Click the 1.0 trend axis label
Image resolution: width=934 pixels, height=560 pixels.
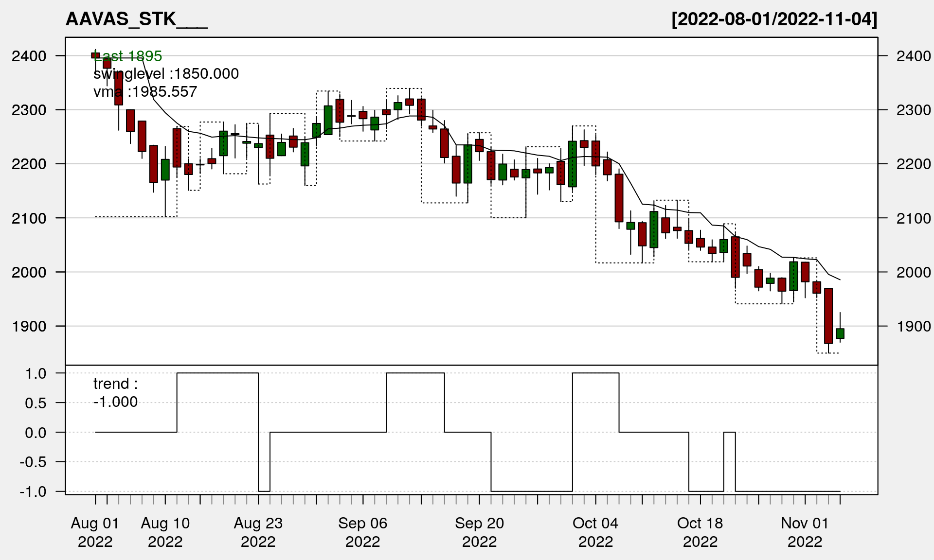tap(36, 374)
